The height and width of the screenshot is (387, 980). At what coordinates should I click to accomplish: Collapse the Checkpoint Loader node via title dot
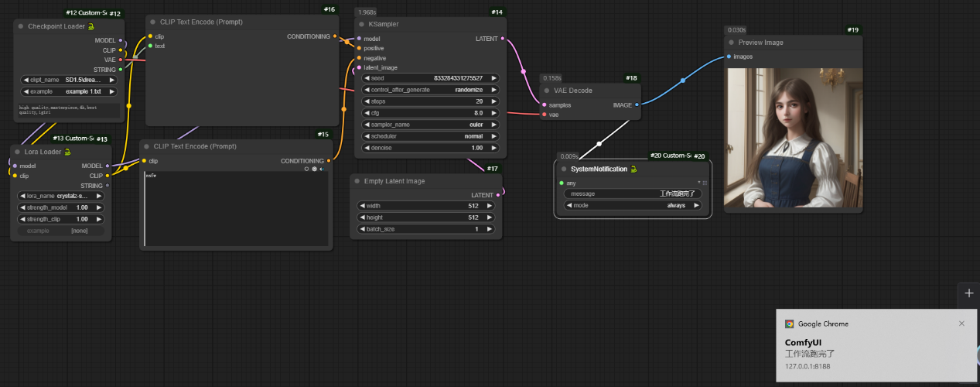pyautogui.click(x=21, y=26)
